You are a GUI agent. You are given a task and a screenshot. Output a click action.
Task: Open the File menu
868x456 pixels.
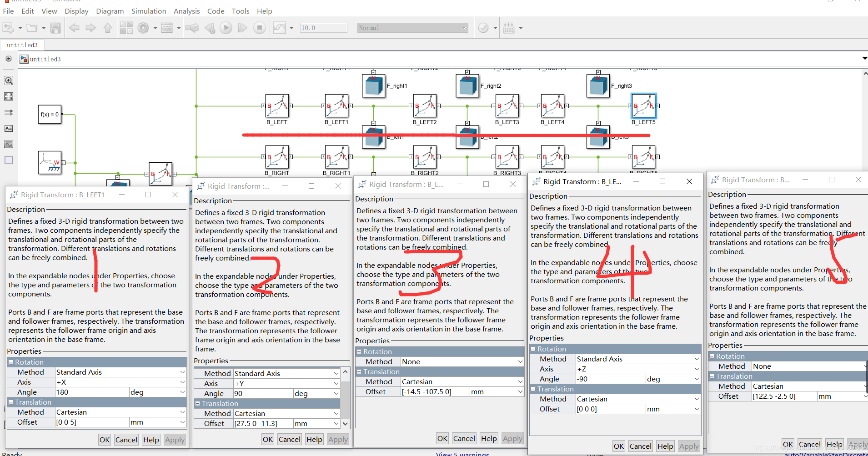(8, 11)
